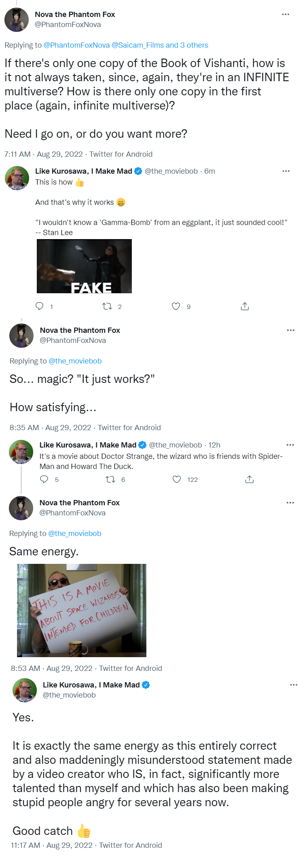
Task: Like the tweet with 122 likes
Action: (x=177, y=479)
